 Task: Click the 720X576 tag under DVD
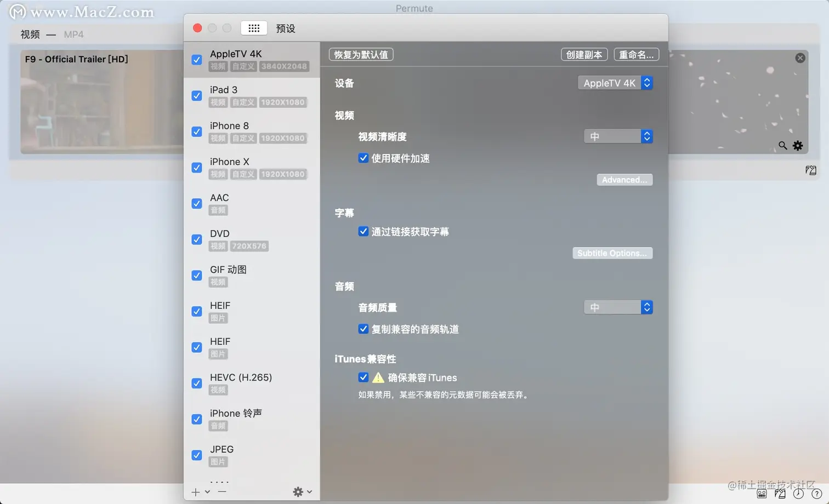coord(249,246)
